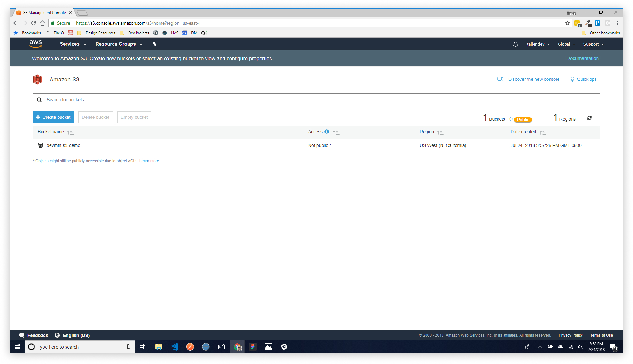Click the Create bucket button
The height and width of the screenshot is (364, 633).
click(x=53, y=117)
